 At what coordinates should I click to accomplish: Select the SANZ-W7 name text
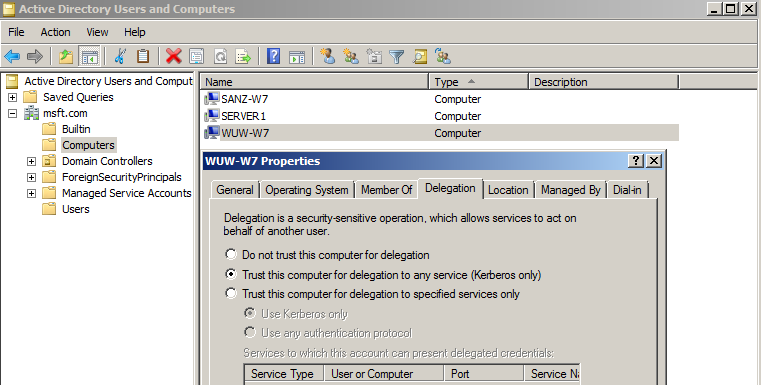245,99
